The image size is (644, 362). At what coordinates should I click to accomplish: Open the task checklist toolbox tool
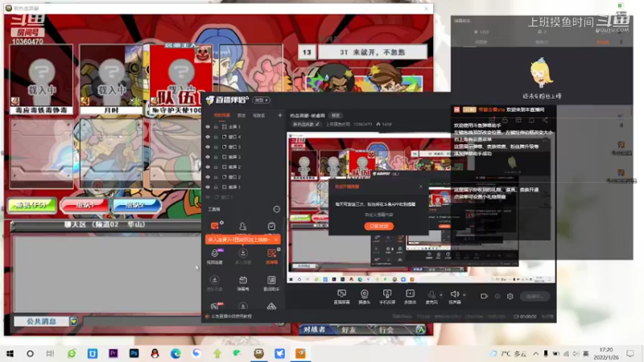coord(271,226)
